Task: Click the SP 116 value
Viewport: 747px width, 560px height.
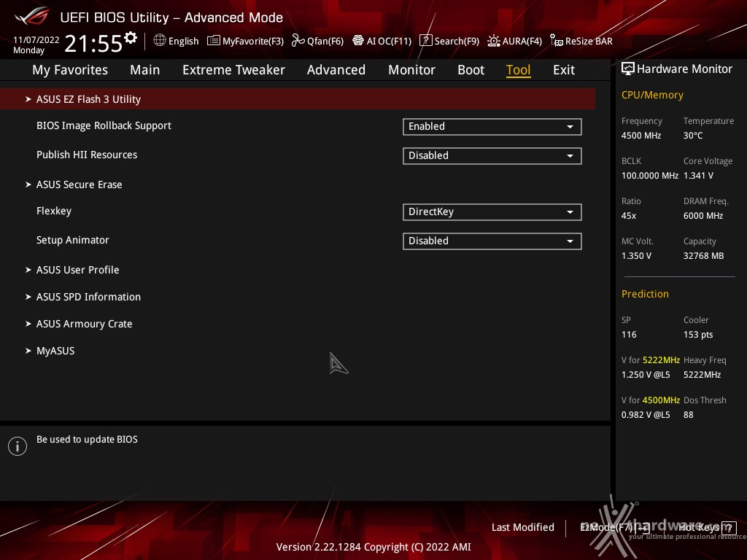Action: coord(629,334)
